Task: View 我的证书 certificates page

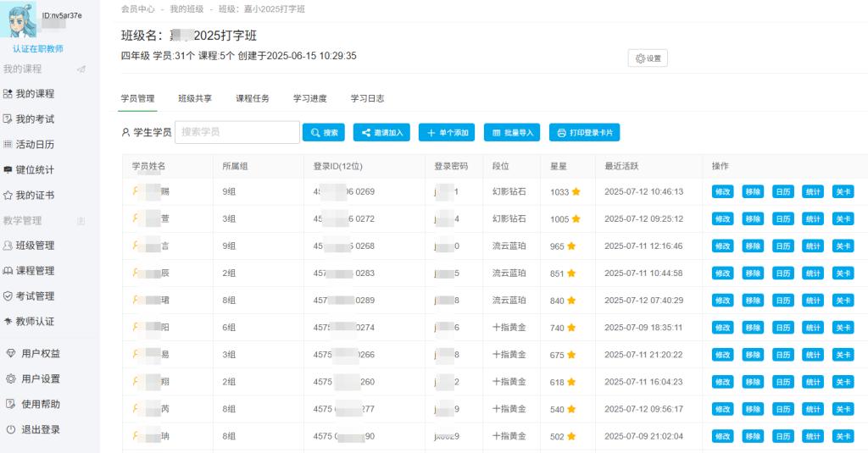Action: [x=34, y=196]
